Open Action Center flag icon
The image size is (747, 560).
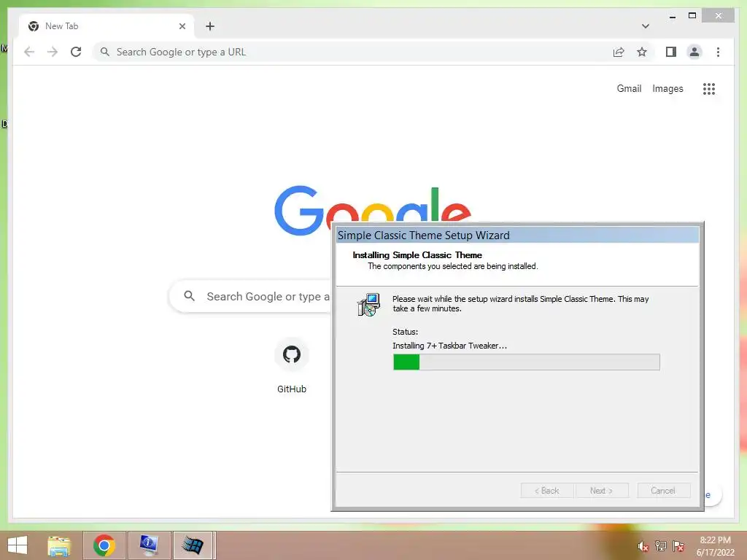pos(678,546)
